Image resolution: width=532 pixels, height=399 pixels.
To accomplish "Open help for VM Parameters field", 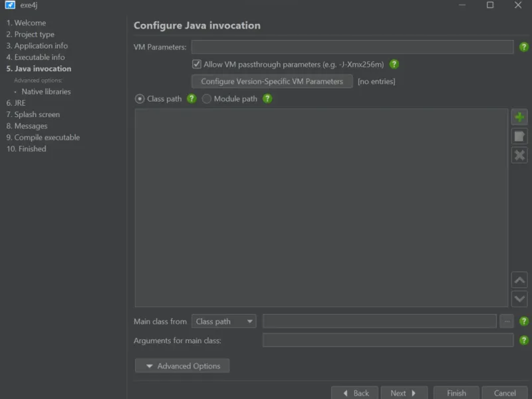I will coord(523,47).
